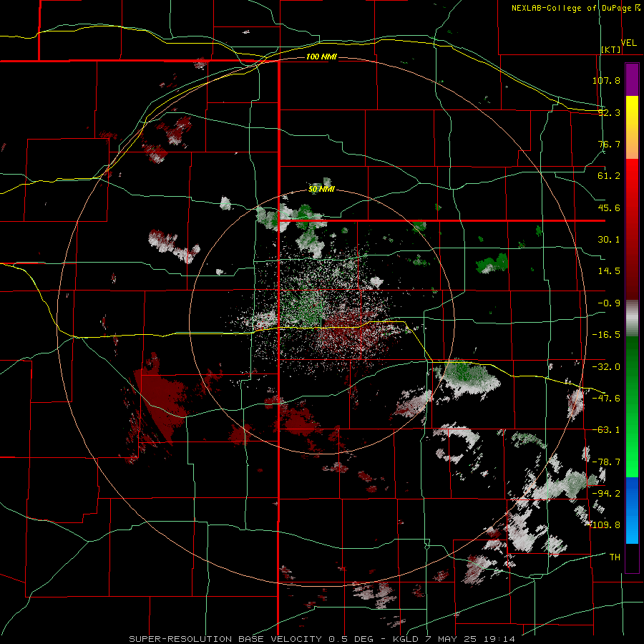Click the dark TH segment of color bar
644x644 pixels.
[x=632, y=558]
